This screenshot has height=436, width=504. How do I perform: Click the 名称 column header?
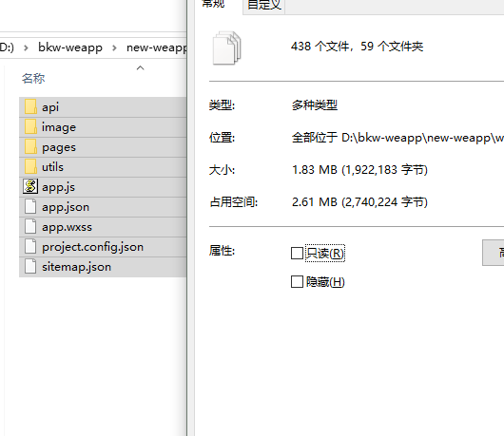[x=33, y=79]
